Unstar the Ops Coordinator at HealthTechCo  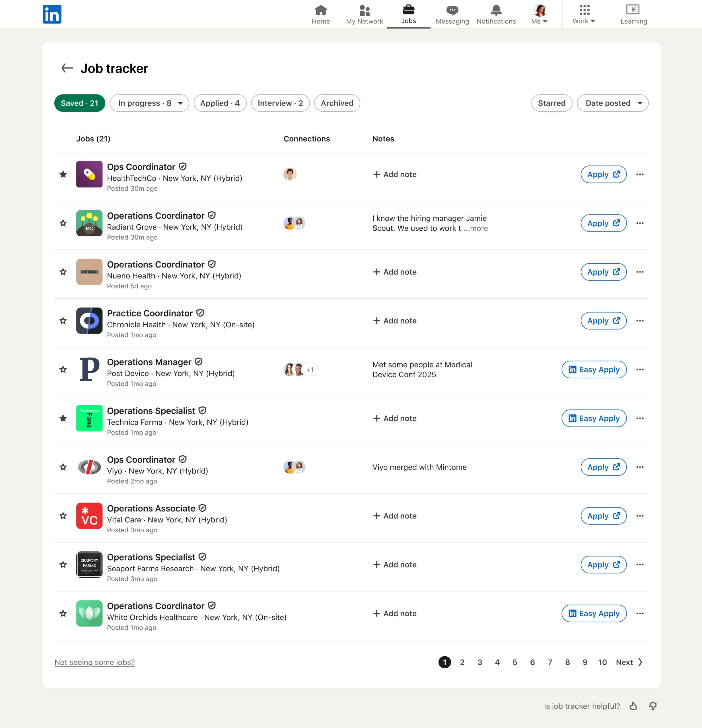click(x=63, y=174)
